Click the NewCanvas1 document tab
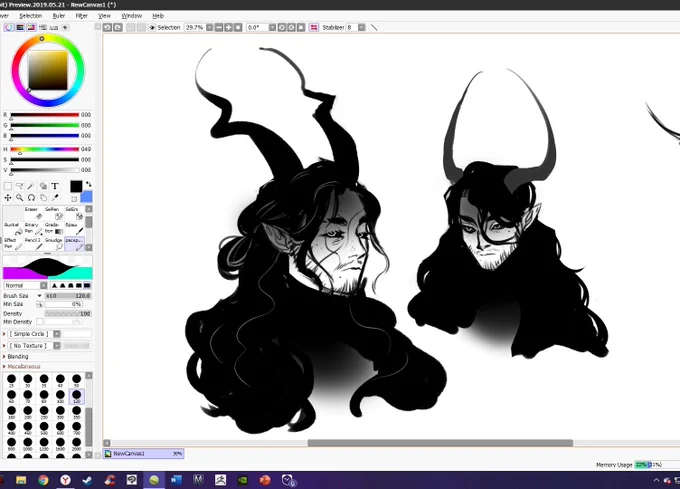 click(x=144, y=453)
